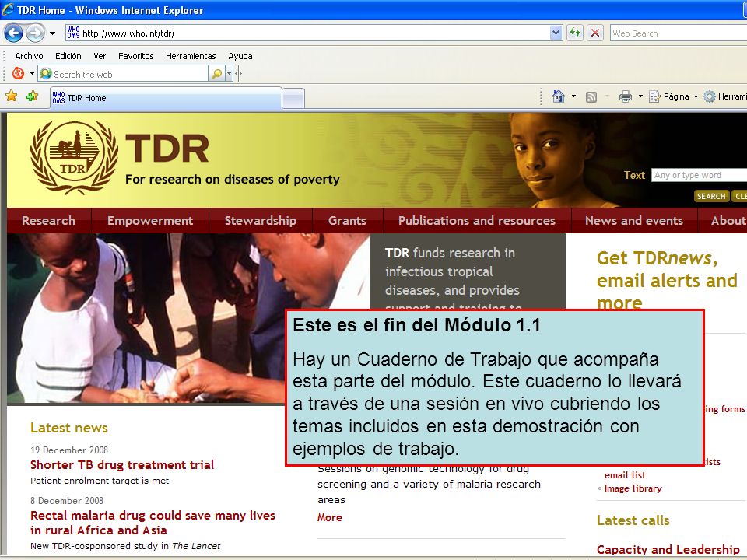Open the Print options dropdown arrow
Image resolution: width=747 pixels, height=560 pixels.
pyautogui.click(x=640, y=96)
